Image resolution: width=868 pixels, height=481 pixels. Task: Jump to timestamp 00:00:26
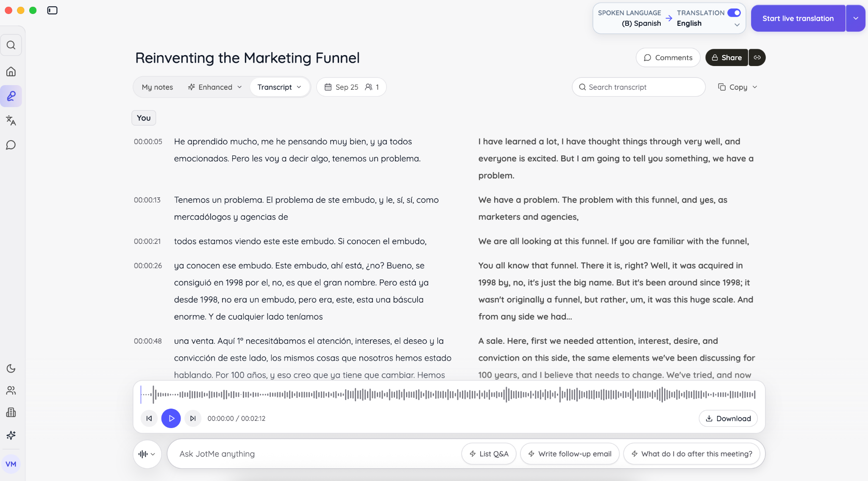(148, 265)
